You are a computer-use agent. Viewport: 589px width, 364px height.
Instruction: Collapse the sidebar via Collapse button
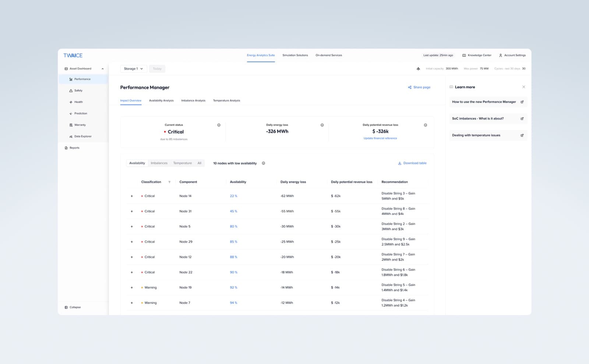click(x=73, y=307)
